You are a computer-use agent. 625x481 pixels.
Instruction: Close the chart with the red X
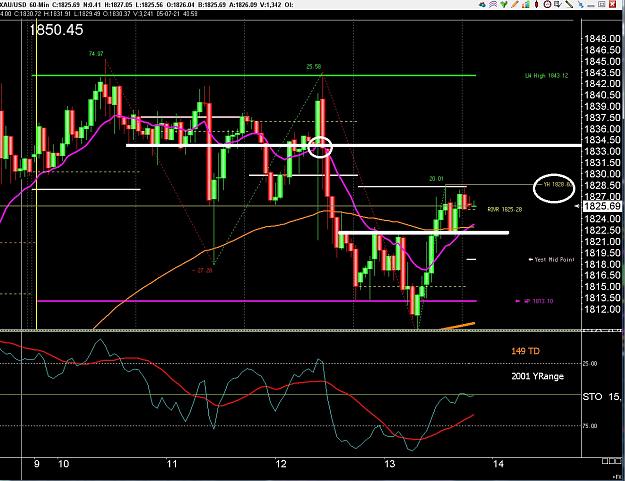point(612,4)
